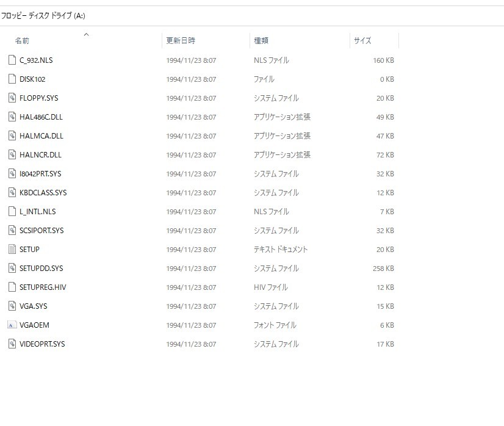Select the SETUPDD.SYS file name
Screen dimensions: 504x426
tap(41, 269)
